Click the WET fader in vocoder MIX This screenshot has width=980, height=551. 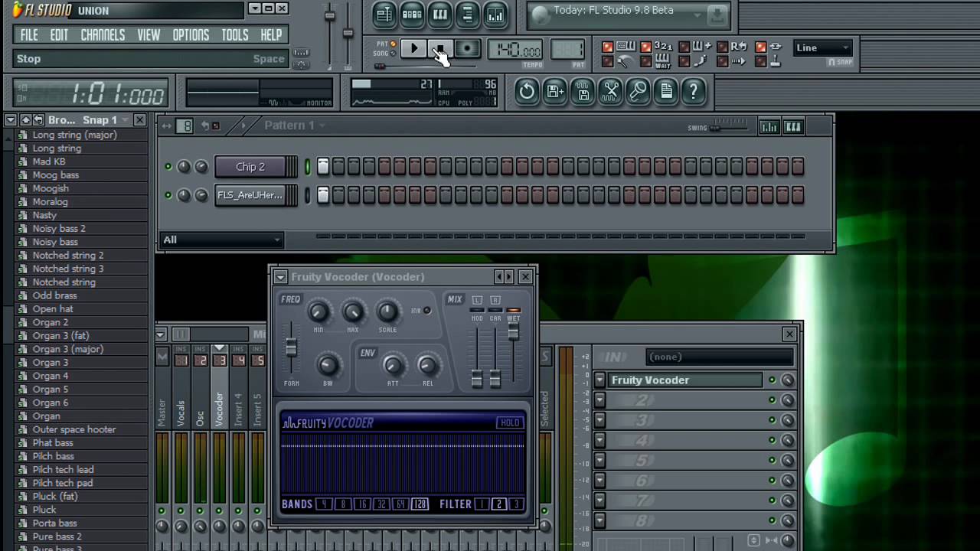513,331
